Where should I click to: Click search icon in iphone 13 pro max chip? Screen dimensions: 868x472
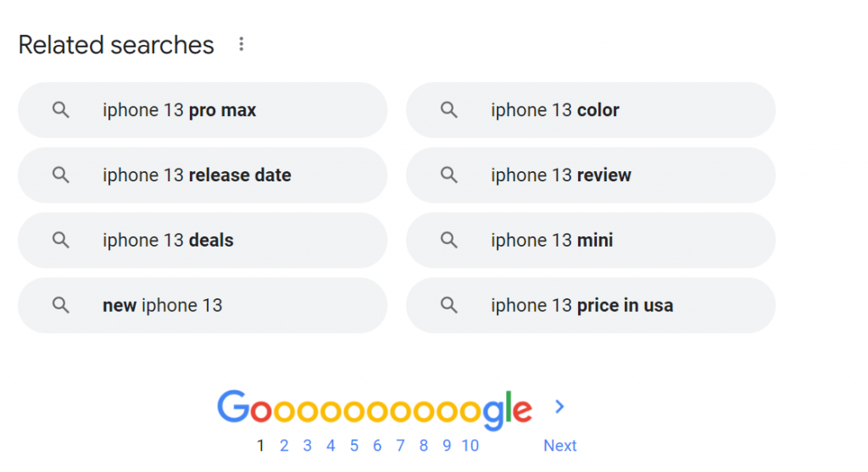61,110
